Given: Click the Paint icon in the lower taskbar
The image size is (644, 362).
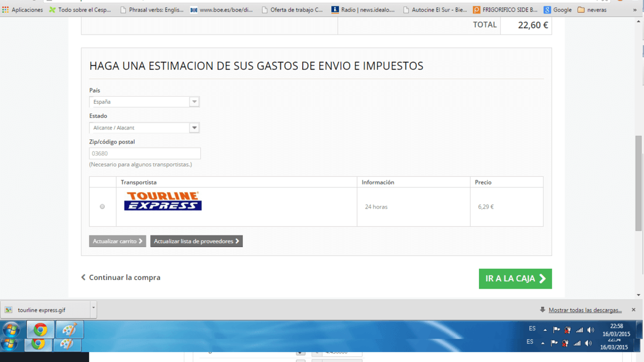Looking at the screenshot, I should pos(67,344).
